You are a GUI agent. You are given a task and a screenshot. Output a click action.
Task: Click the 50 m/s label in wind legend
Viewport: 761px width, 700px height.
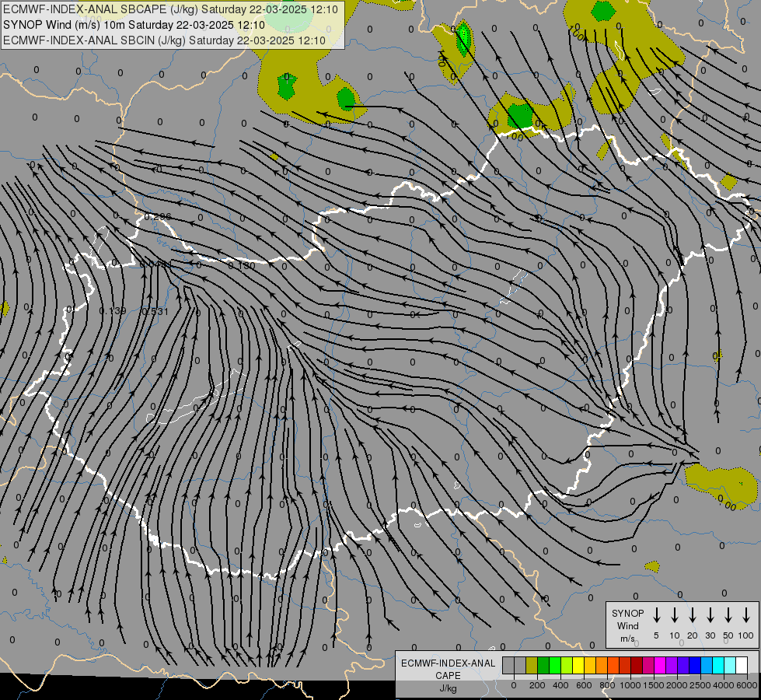(x=728, y=635)
